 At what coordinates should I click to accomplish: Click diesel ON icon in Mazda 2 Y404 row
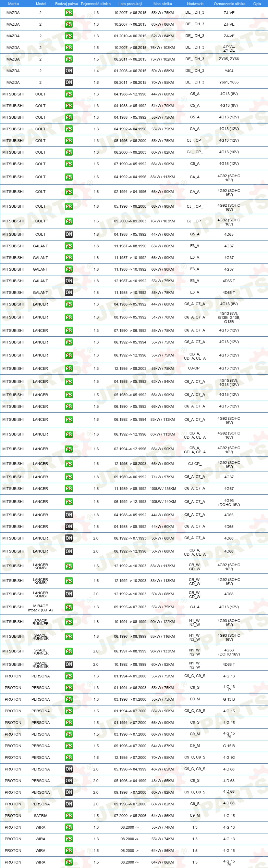69,71
